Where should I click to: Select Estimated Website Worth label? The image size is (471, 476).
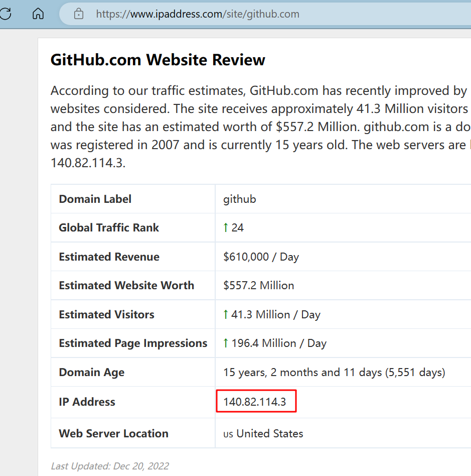126,285
